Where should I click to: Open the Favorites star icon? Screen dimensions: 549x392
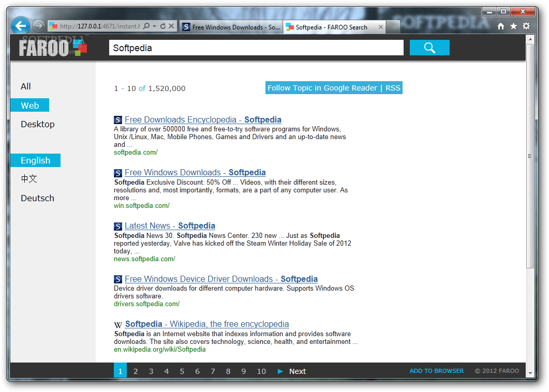(513, 26)
